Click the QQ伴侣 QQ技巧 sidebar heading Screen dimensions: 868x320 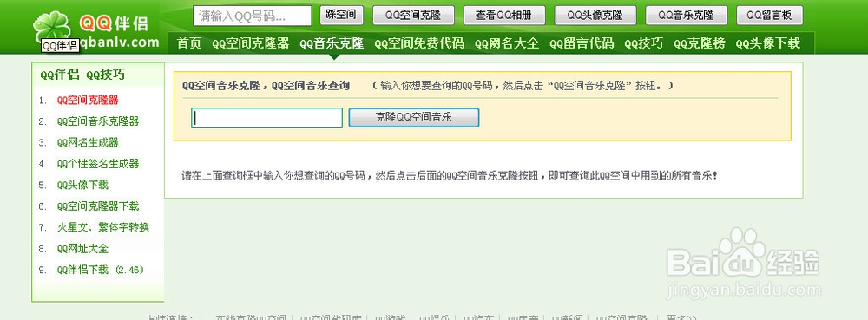82,75
